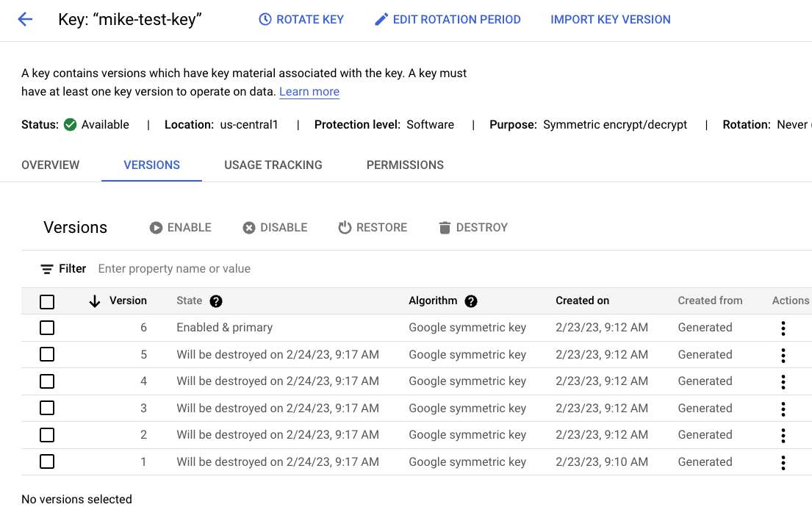Click the Rotate Key clock icon
The image size is (812, 532).
coord(264,19)
